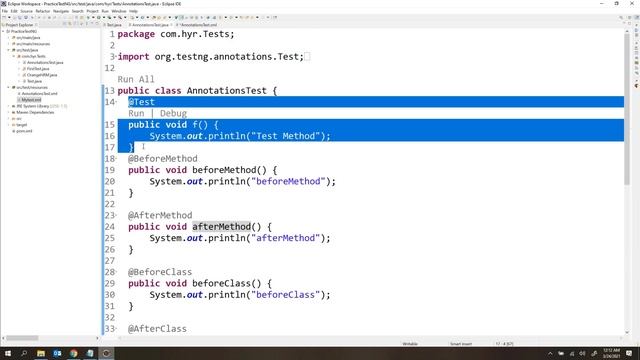This screenshot has width=640, height=360.
Task: Expand the JRE System Library node
Action: tap(9, 106)
